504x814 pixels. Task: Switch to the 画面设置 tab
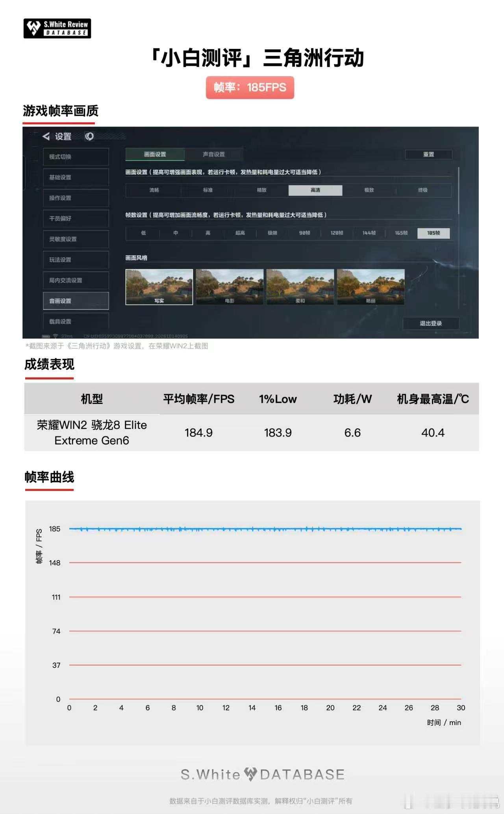155,154
